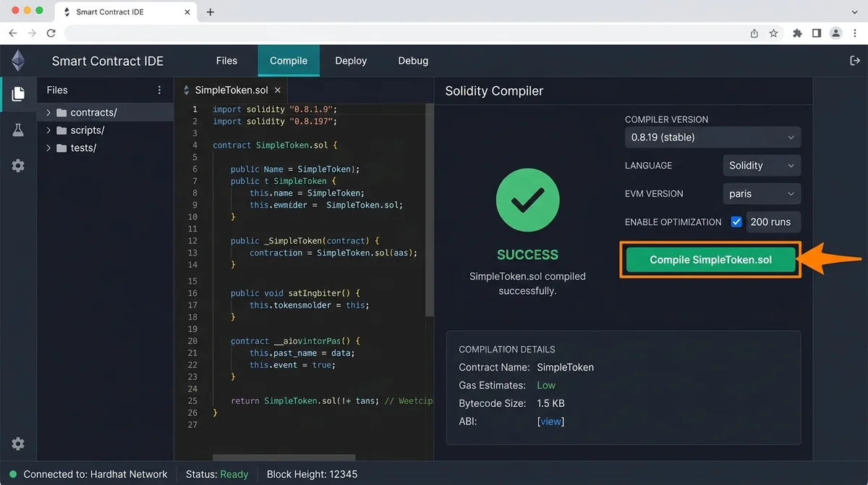Switch to the Files menu tab
The height and width of the screenshot is (485, 868).
tap(226, 61)
